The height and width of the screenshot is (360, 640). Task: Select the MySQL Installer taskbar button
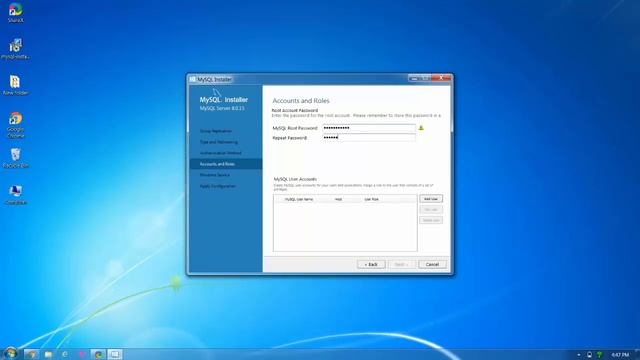(x=115, y=354)
